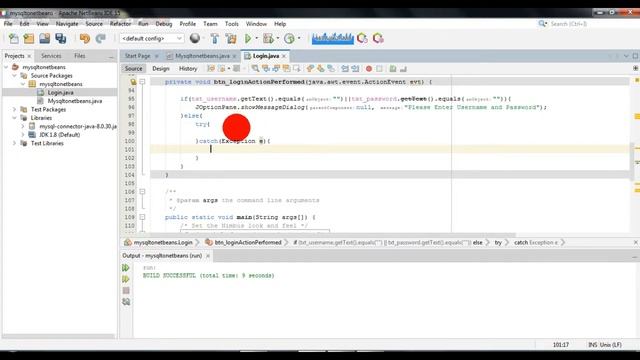Viewport: 640px width, 360px height.
Task: Click the Profile Project toolbar icon
Action: point(289,39)
